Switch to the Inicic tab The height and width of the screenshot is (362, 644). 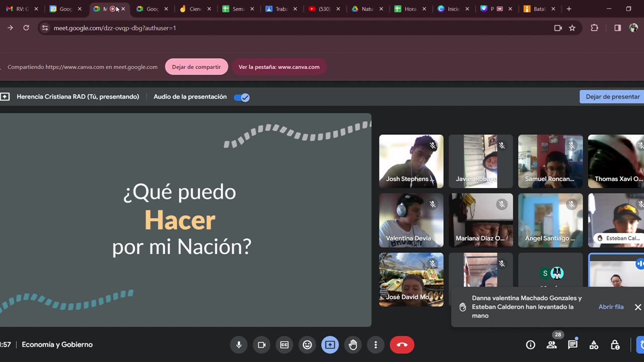(453, 9)
